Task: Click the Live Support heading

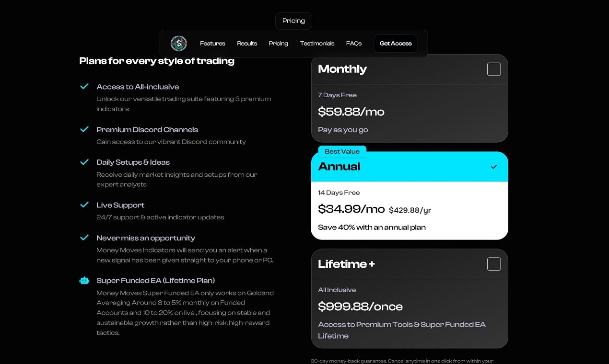Action: point(120,205)
